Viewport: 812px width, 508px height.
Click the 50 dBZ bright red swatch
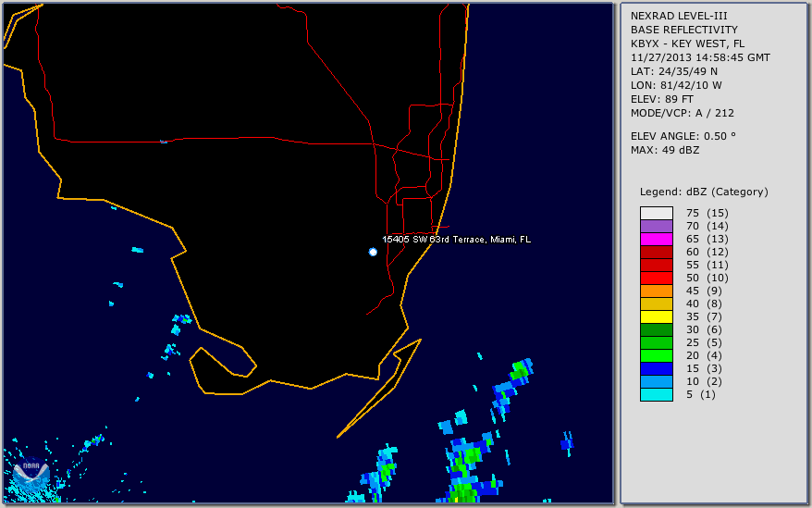tap(656, 278)
